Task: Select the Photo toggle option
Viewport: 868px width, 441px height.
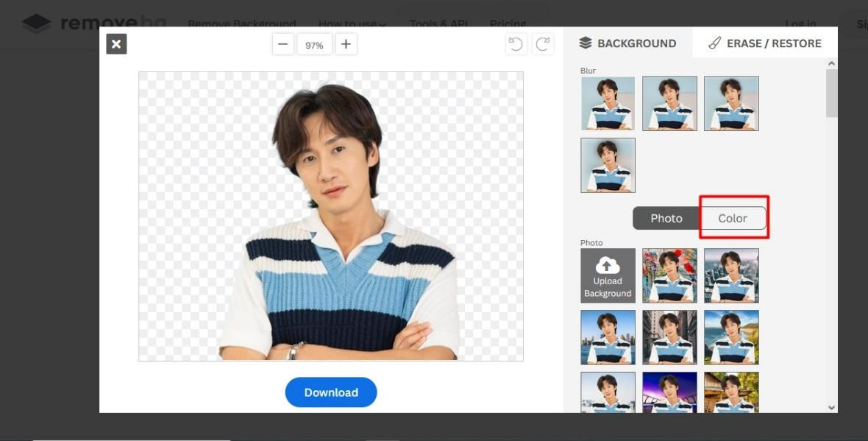Action: pos(666,218)
